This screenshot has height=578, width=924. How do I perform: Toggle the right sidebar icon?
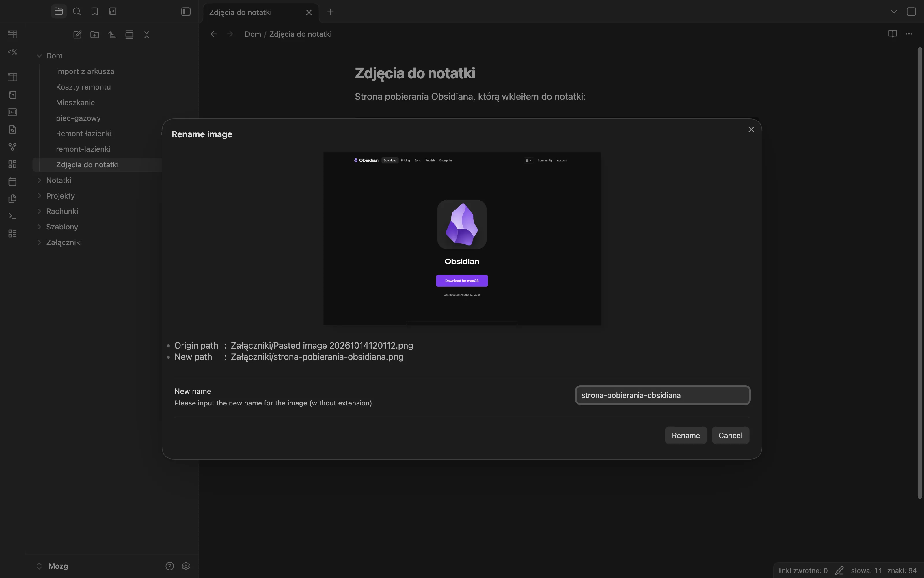coord(911,12)
